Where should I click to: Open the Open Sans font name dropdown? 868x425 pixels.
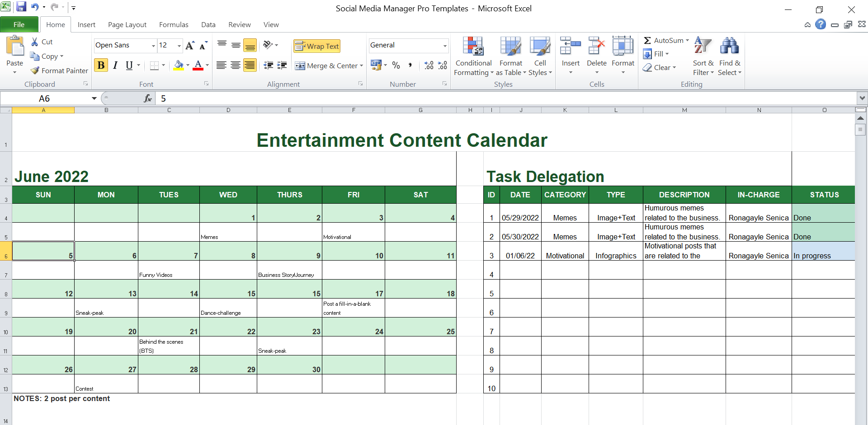click(x=153, y=46)
